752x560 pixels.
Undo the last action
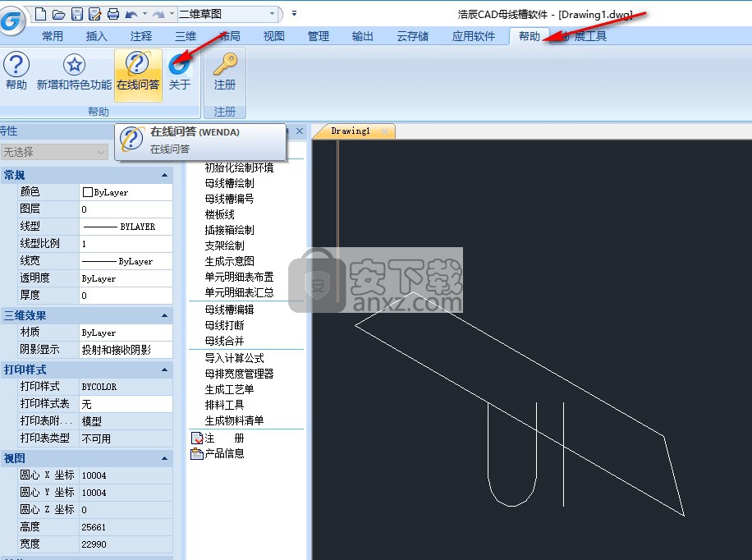click(x=131, y=15)
